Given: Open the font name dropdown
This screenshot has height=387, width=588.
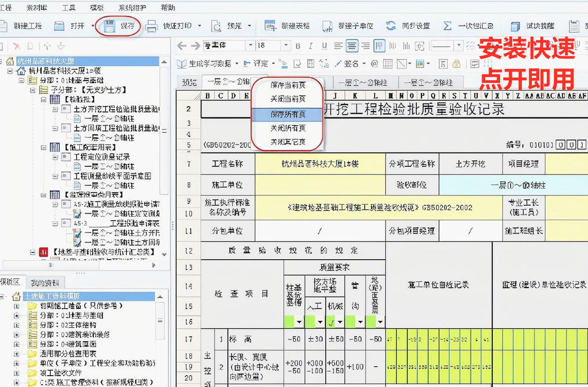Looking at the screenshot, I should click(251, 46).
